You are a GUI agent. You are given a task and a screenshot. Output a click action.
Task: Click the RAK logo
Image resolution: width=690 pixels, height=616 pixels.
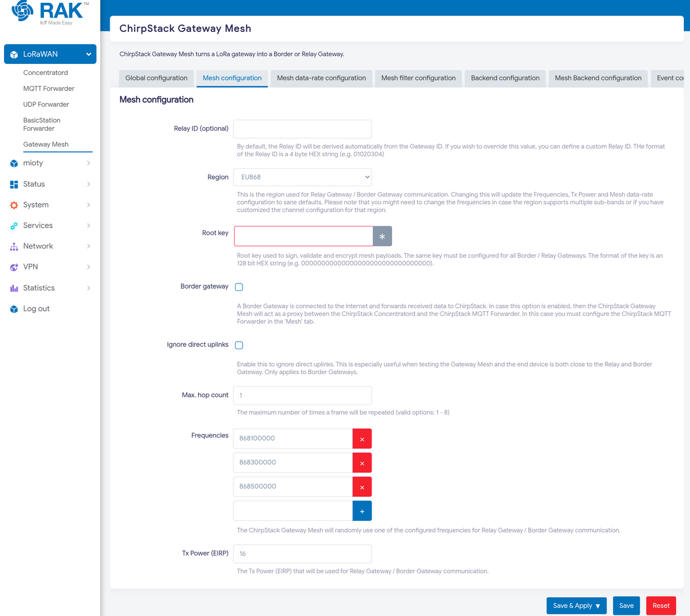(50, 13)
